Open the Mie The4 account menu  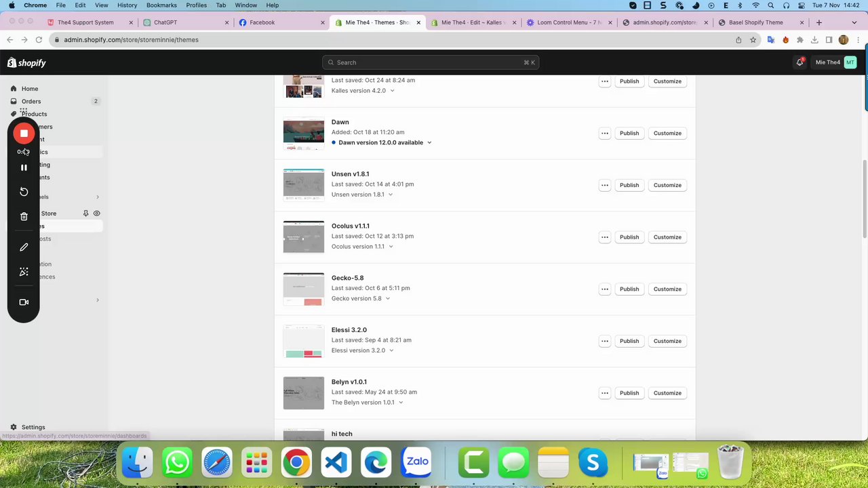[835, 62]
